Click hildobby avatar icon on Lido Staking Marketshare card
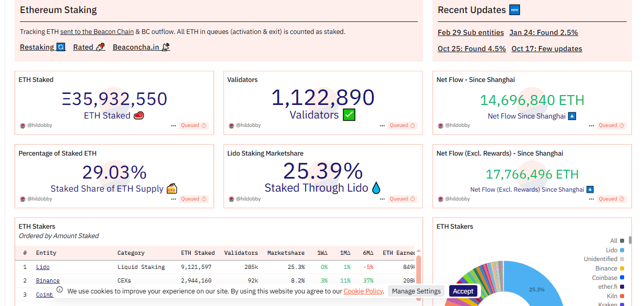The width and height of the screenshot is (644, 306). (231, 199)
